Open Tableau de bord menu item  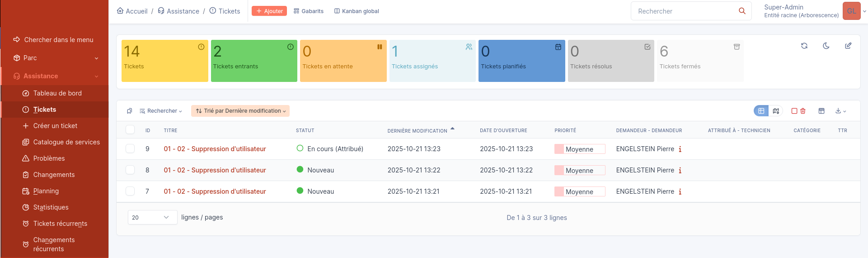point(57,93)
